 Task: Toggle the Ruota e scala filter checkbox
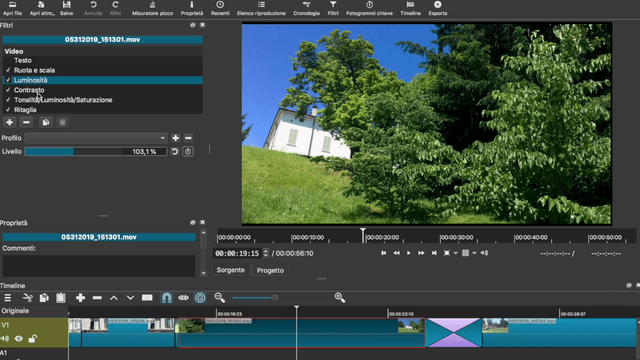click(x=8, y=70)
